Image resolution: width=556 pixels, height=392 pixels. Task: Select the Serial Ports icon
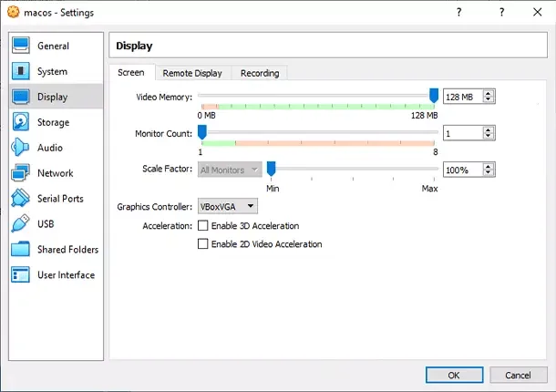click(21, 199)
